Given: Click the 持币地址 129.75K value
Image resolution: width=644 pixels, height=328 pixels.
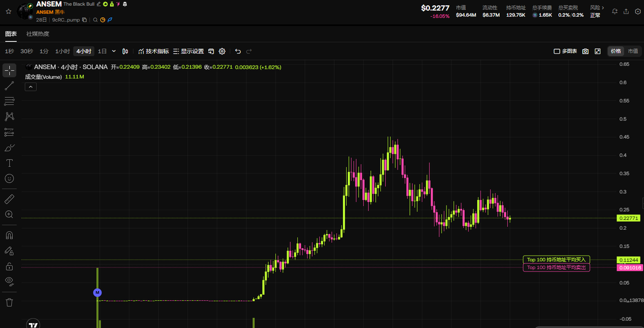Looking at the screenshot, I should pos(515,15).
